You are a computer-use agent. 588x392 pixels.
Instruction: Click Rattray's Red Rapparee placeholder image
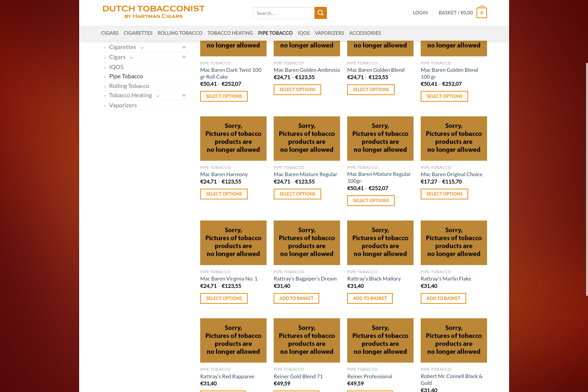(x=233, y=340)
